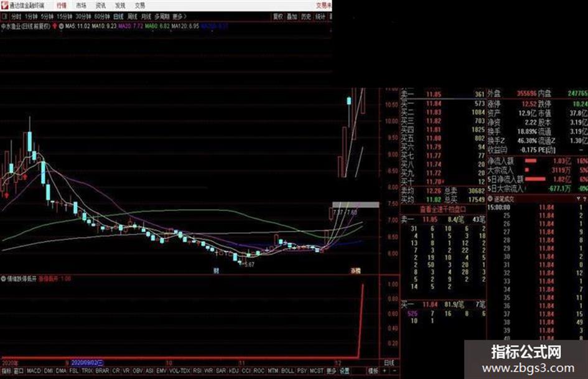
Task: Select the BRAR indicator
Action: point(102,371)
